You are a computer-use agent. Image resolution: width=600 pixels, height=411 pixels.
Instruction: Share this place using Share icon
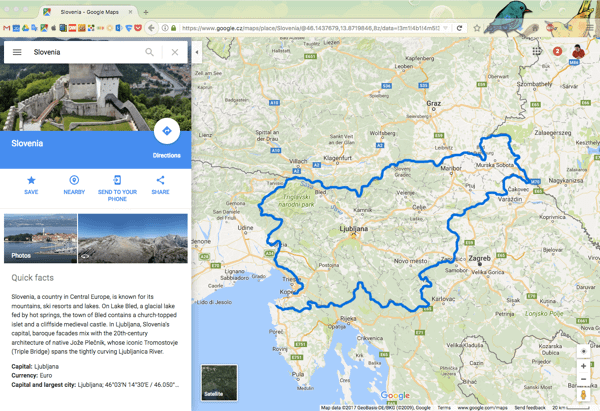coord(160,180)
